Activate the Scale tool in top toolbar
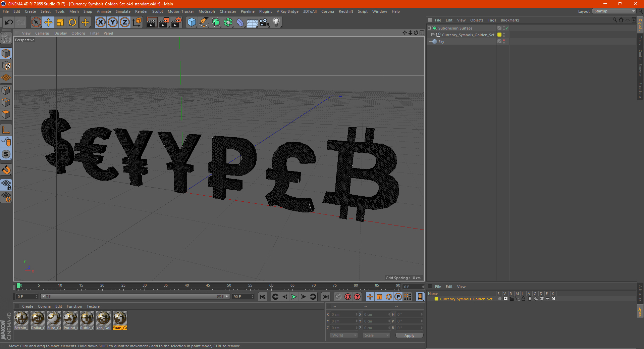Image resolution: width=644 pixels, height=349 pixels. tap(60, 22)
